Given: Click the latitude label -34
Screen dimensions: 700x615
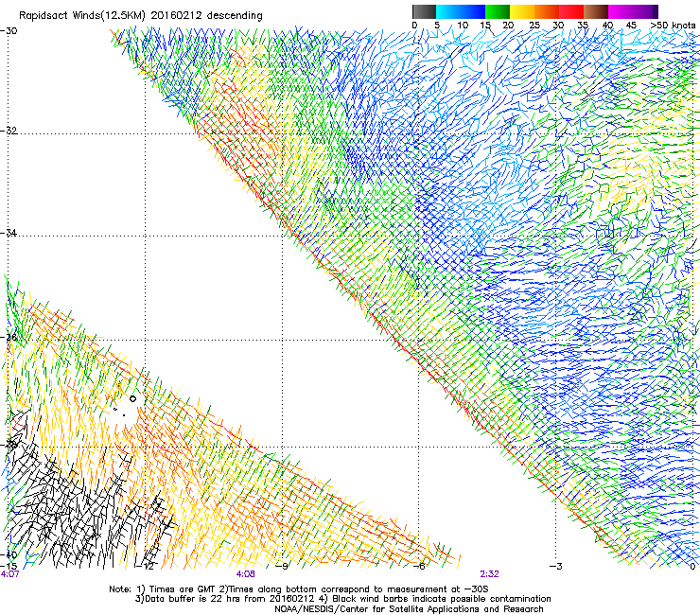Looking at the screenshot, I should pos(9,233).
